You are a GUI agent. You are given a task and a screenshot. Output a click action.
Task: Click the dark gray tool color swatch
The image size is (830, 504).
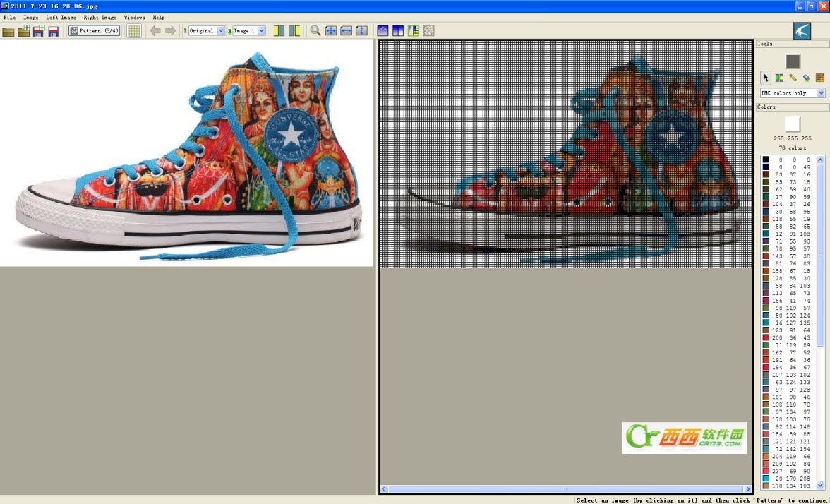pos(793,61)
